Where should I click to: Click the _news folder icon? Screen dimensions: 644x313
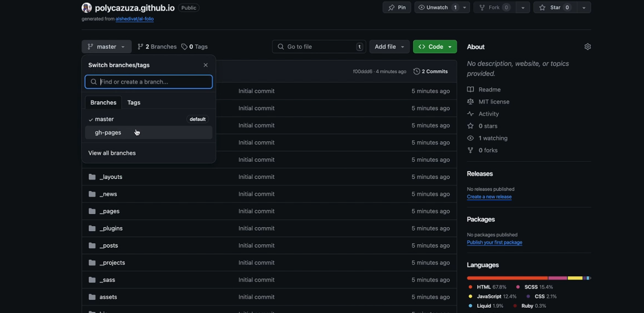click(x=92, y=194)
